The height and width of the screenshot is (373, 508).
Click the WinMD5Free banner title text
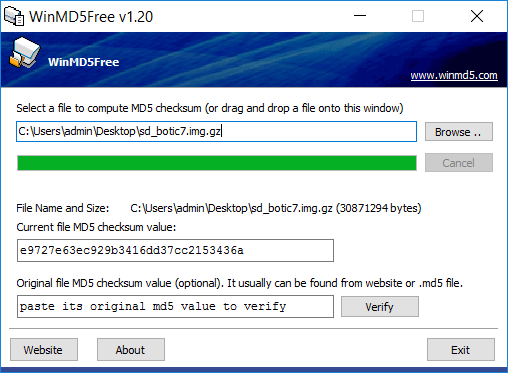[83, 62]
